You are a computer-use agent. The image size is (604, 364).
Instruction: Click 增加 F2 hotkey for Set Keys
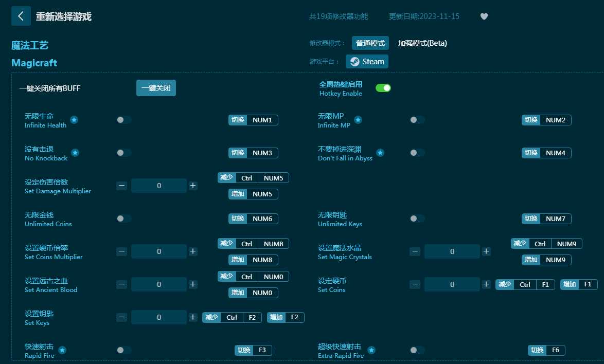tap(286, 317)
